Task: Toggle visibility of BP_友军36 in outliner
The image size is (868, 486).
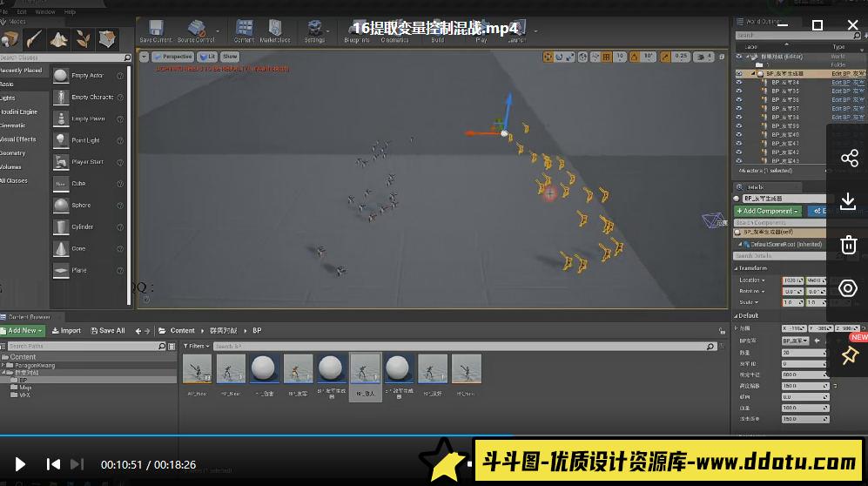Action: coord(739,99)
